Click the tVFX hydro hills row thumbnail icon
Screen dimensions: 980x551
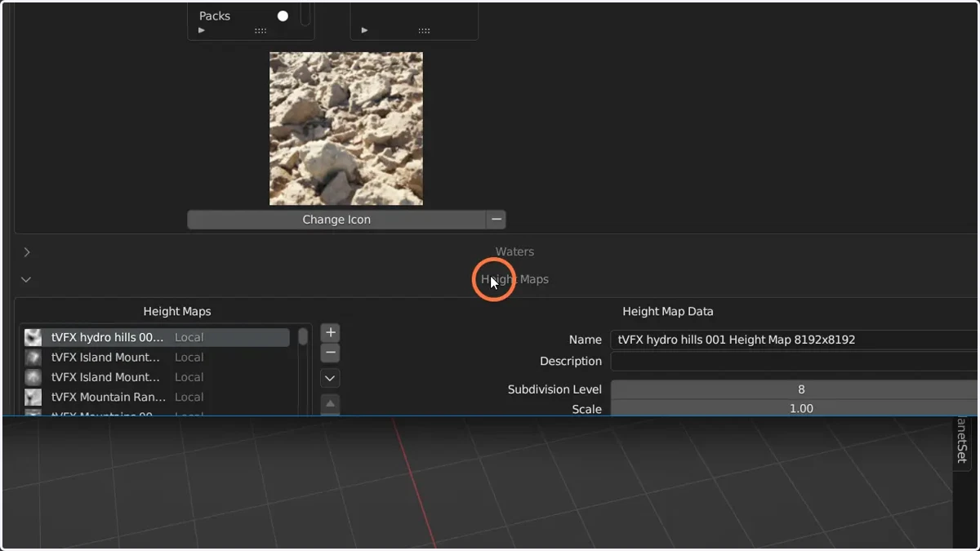pyautogui.click(x=33, y=337)
